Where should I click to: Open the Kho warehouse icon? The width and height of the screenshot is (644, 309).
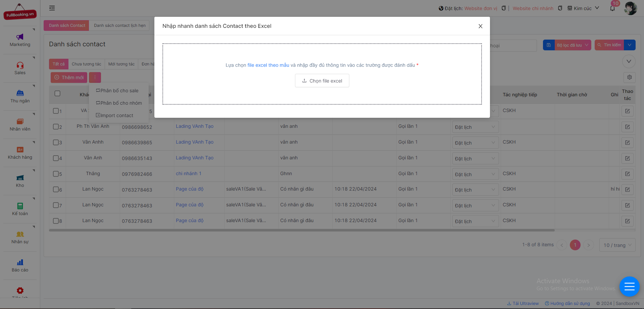tap(20, 178)
